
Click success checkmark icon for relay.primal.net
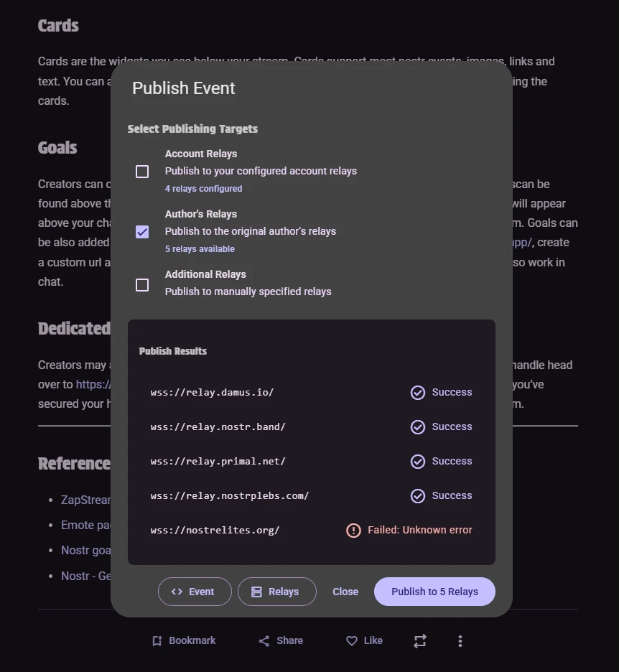[418, 461]
